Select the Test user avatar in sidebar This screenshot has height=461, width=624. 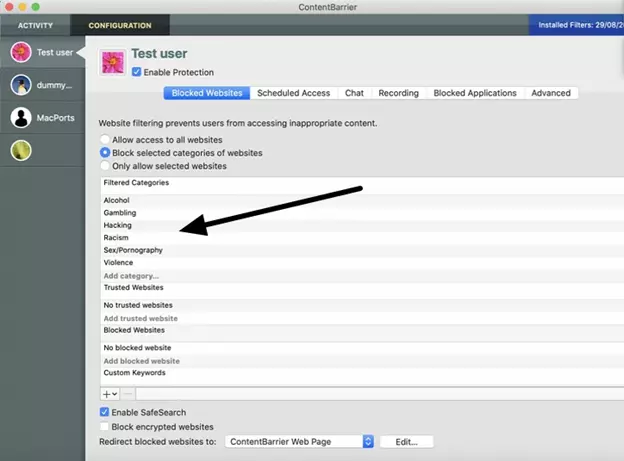[x=20, y=52]
